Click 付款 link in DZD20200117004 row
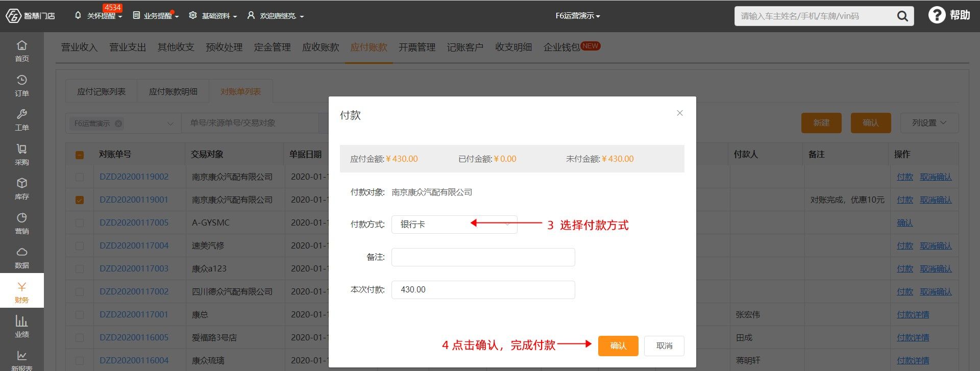The height and width of the screenshot is (371, 980). pos(905,246)
